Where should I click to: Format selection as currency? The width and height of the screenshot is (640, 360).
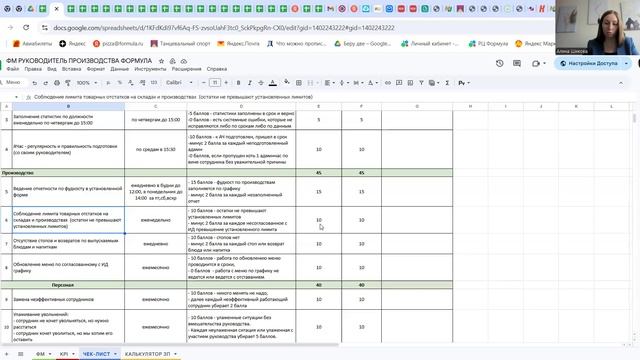coord(108,83)
